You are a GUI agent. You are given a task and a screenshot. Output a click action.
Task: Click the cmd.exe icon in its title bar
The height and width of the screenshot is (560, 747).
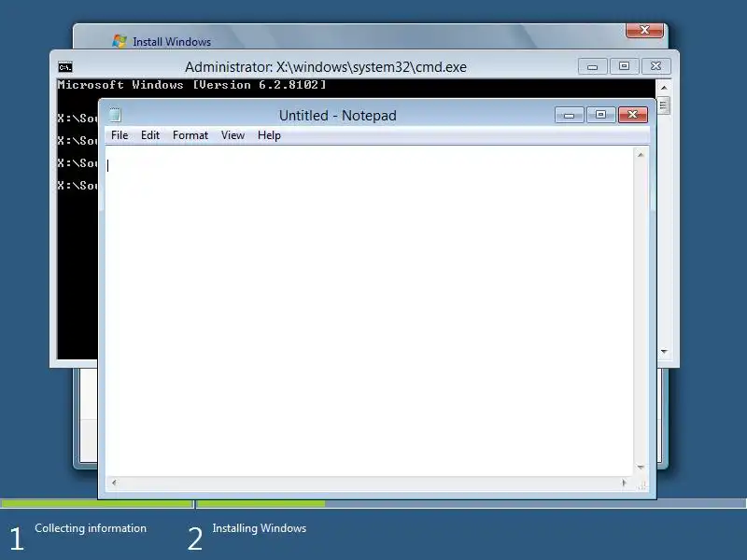coord(65,67)
